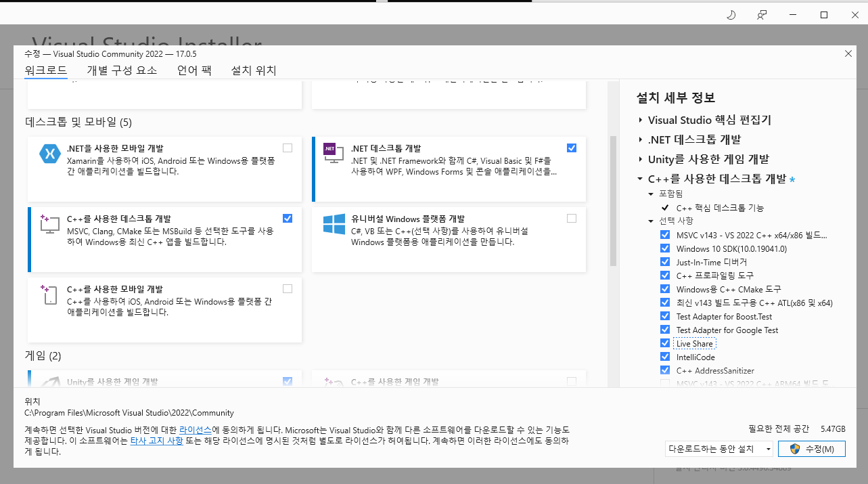
Task: Click the feedback icon in title bar
Action: click(x=762, y=15)
